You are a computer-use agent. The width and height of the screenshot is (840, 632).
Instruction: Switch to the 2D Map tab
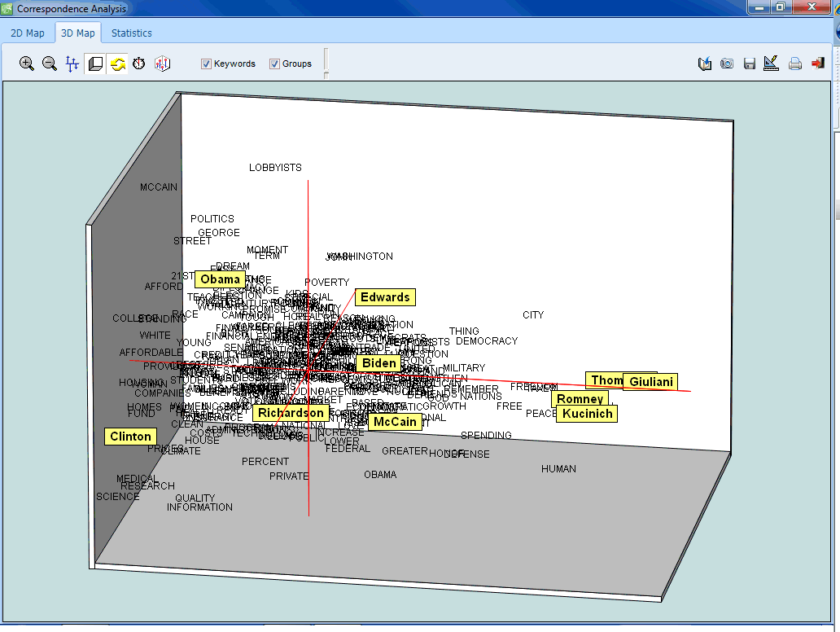pyautogui.click(x=28, y=33)
